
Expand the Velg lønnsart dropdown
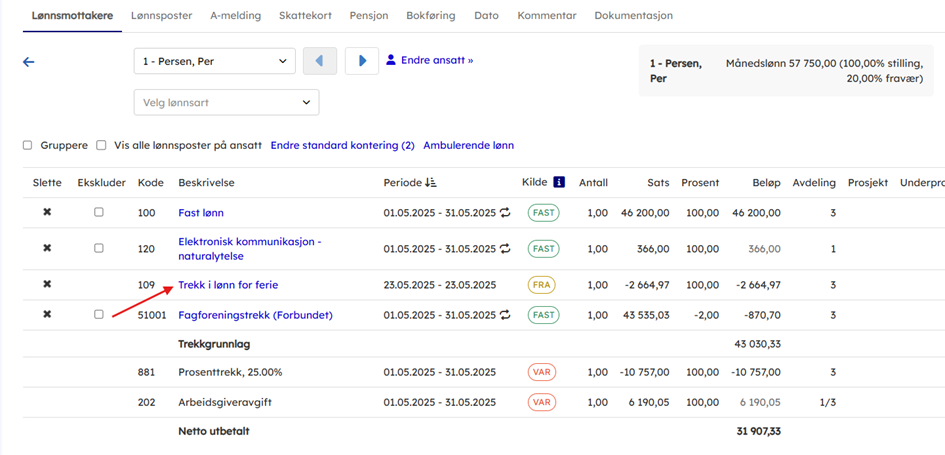[x=226, y=102]
